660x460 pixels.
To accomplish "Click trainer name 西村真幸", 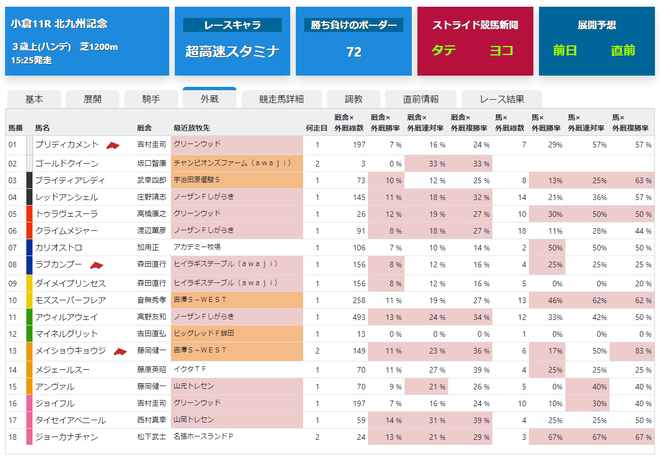I will (152, 420).
